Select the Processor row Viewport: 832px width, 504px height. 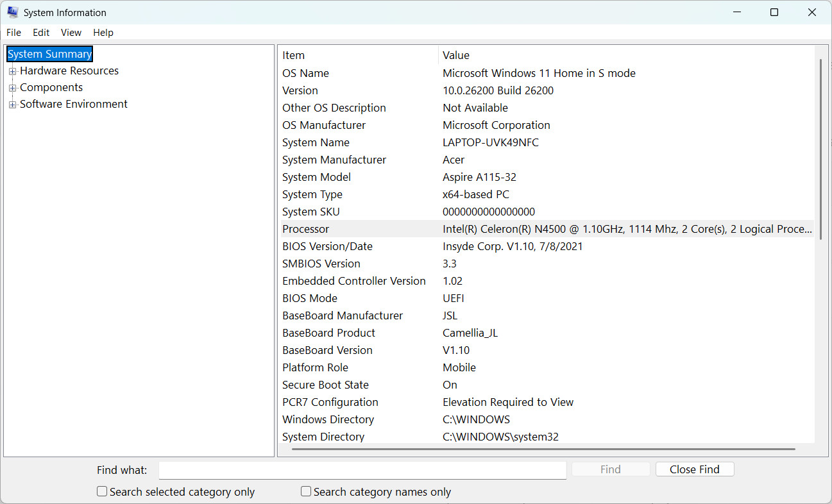pos(547,229)
